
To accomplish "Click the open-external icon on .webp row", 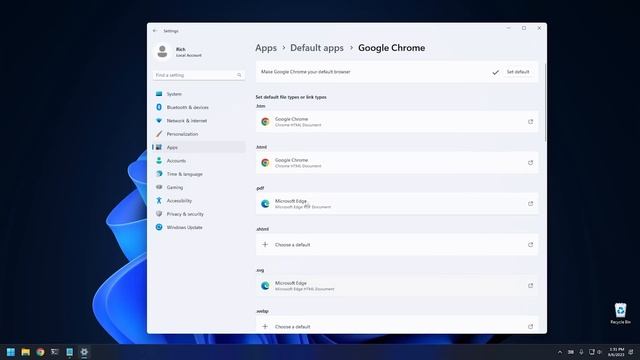I will (x=530, y=327).
